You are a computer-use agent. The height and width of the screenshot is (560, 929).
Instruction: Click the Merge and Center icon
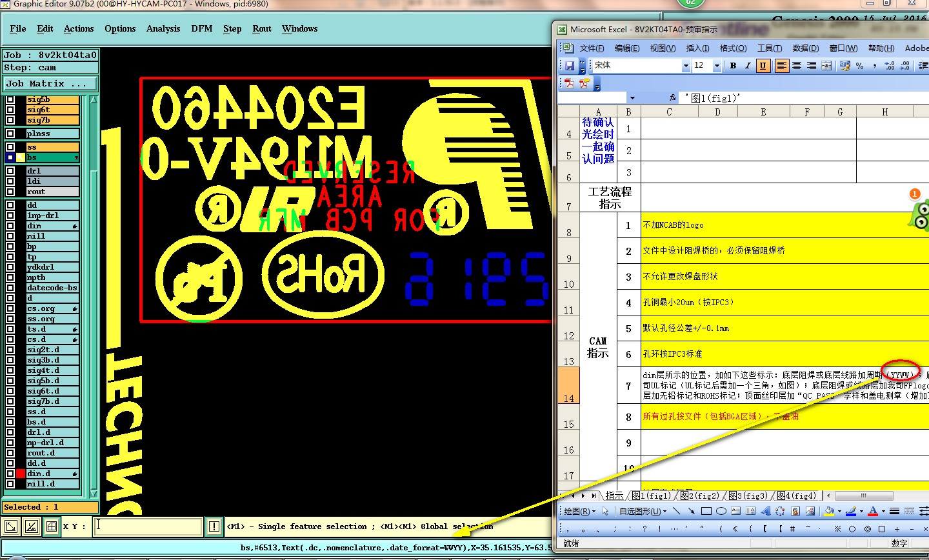pyautogui.click(x=826, y=66)
